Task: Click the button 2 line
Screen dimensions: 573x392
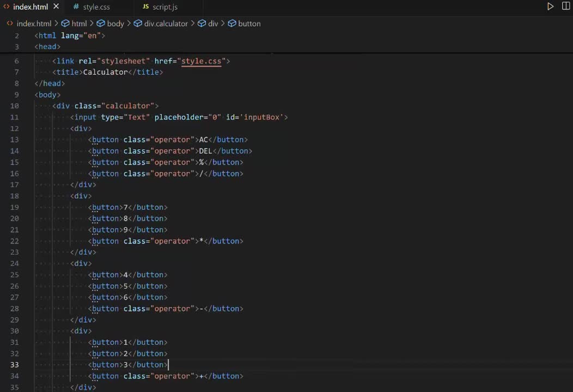Action: point(127,354)
